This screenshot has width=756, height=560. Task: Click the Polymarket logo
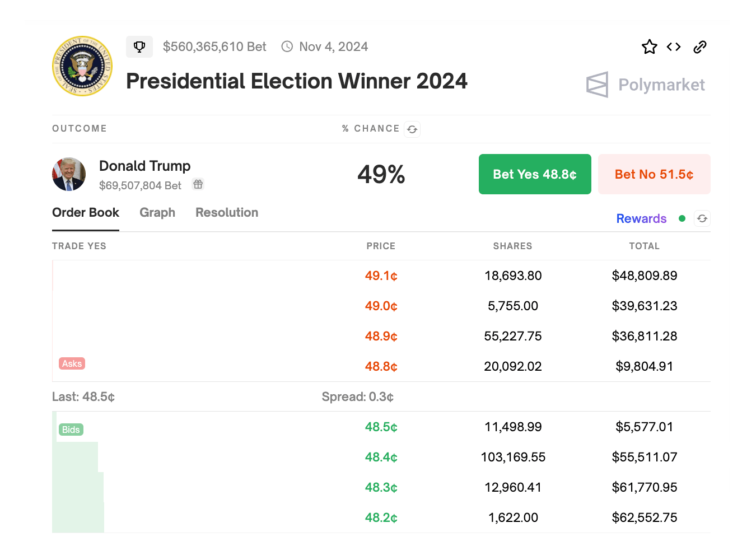pyautogui.click(x=645, y=85)
